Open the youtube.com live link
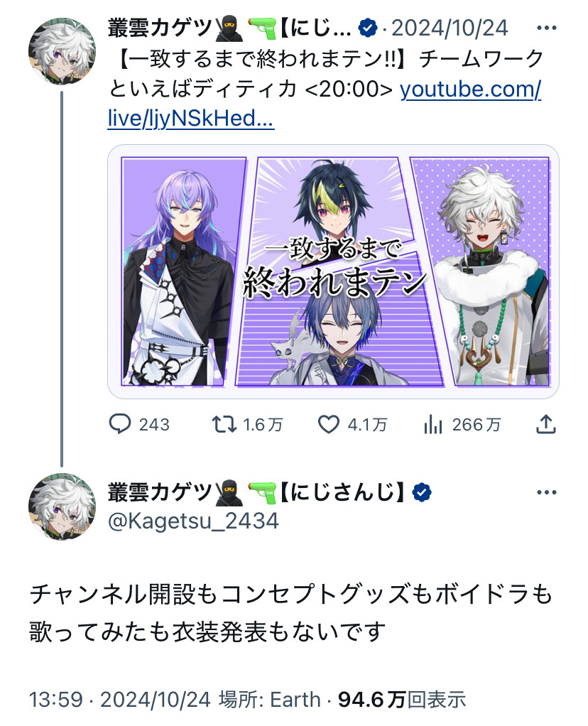Image resolution: width=588 pixels, height=726 pixels. point(324,103)
